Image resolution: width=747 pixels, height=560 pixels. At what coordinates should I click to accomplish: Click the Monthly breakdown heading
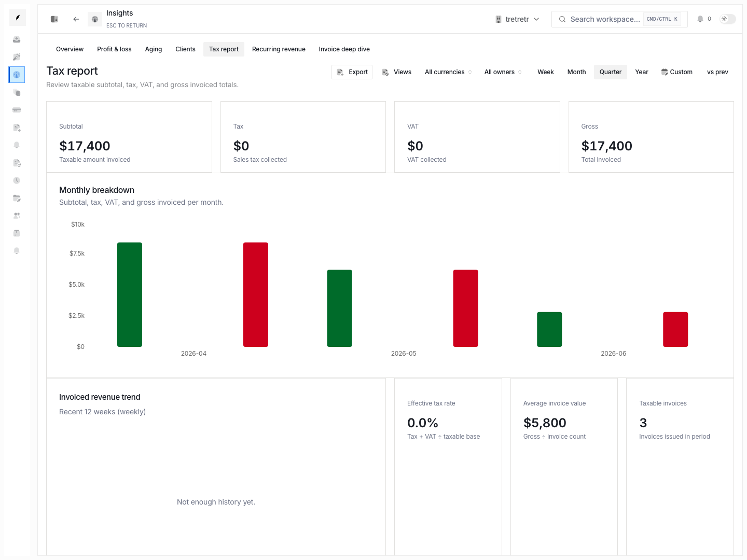pyautogui.click(x=96, y=190)
